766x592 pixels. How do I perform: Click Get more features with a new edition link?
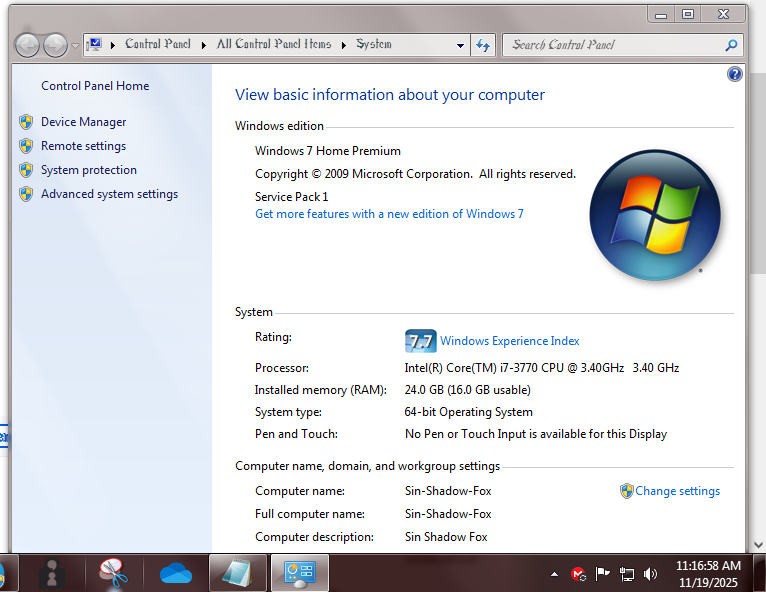(389, 214)
